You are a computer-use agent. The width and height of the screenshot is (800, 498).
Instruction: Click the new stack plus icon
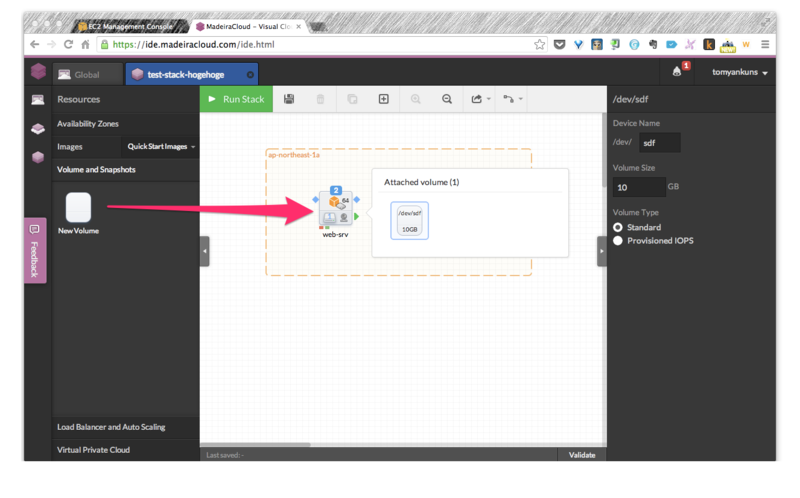coord(384,99)
